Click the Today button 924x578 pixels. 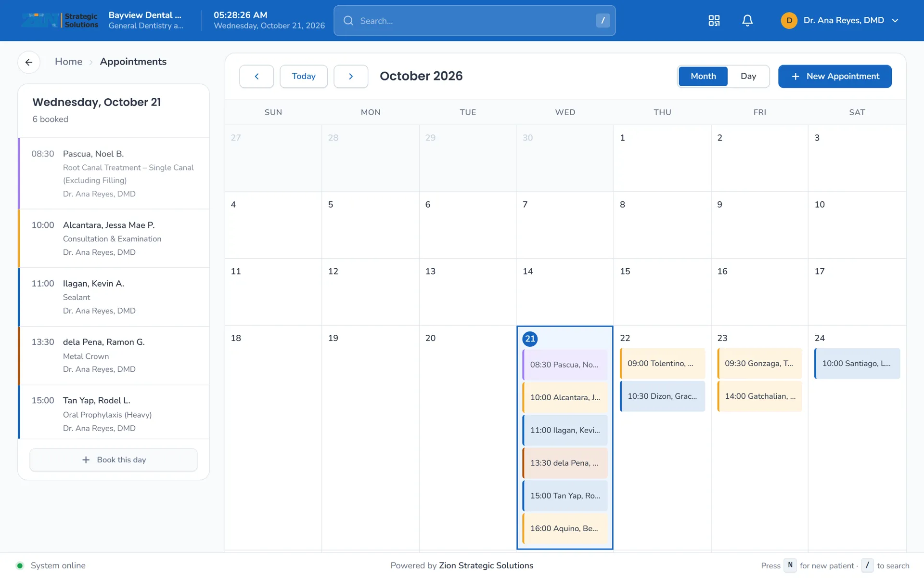click(304, 76)
